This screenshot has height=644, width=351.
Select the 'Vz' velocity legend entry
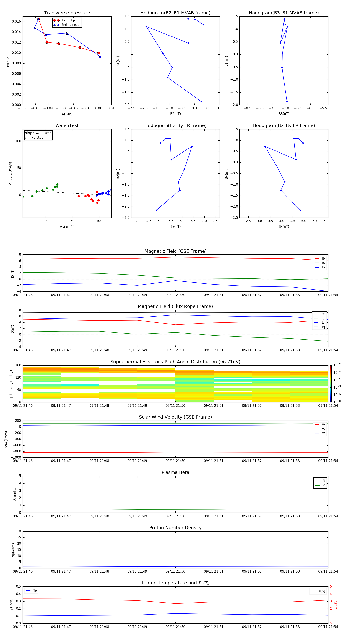coord(320,433)
